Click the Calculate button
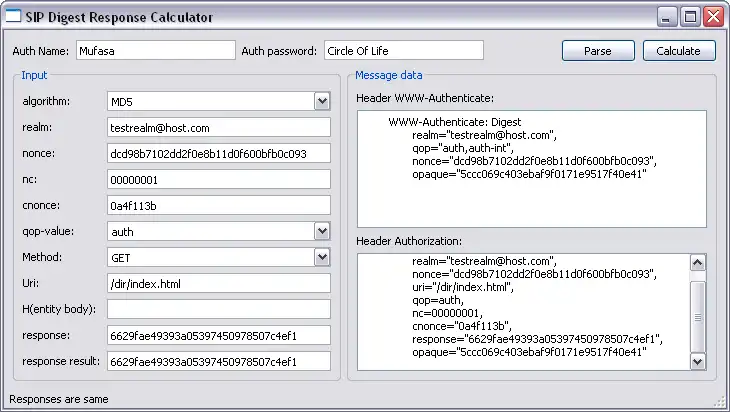730x412 pixels. [x=679, y=51]
